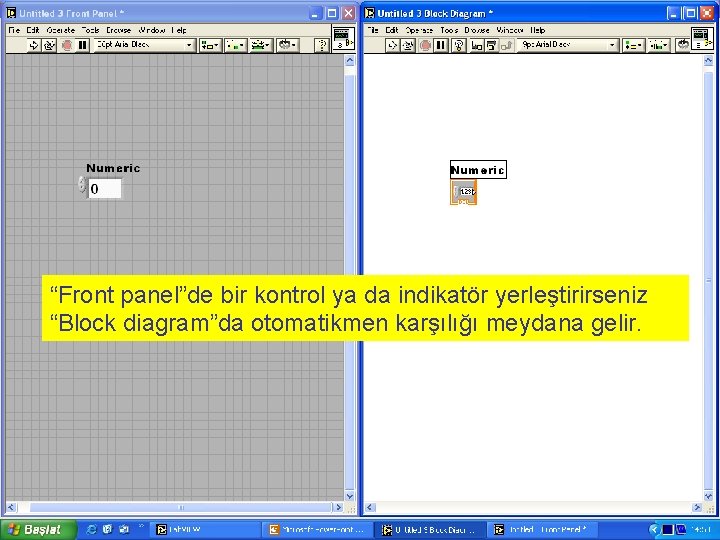Click the Block Diagram vertical scrollbar up arrow

(709, 61)
